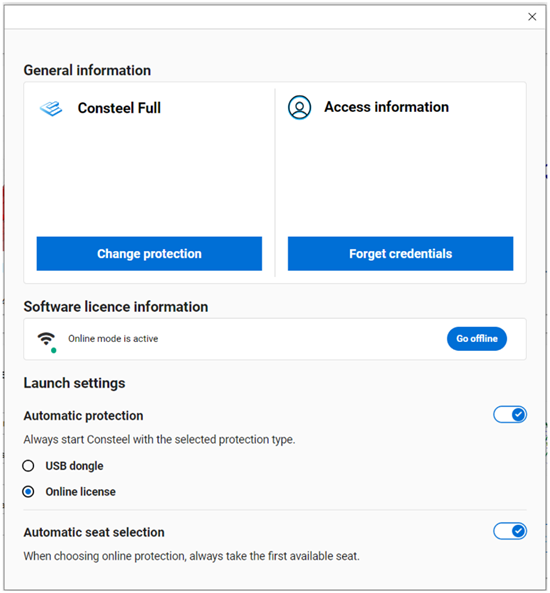550x593 pixels.
Task: Select the USB dongle radio button
Action: (x=28, y=466)
